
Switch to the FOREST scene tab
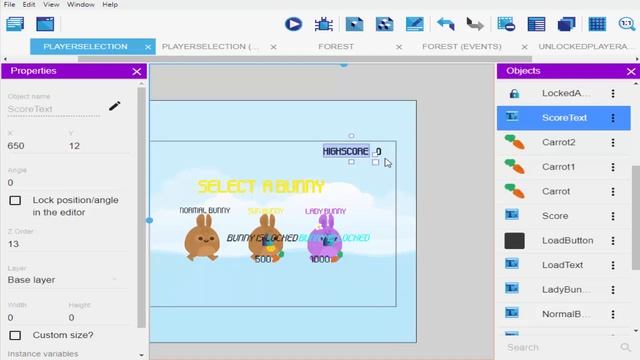click(x=336, y=47)
